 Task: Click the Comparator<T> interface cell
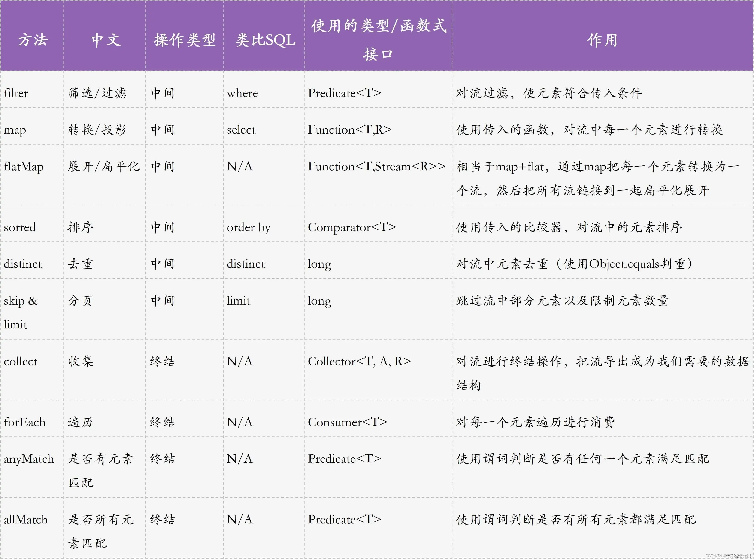[x=352, y=227]
